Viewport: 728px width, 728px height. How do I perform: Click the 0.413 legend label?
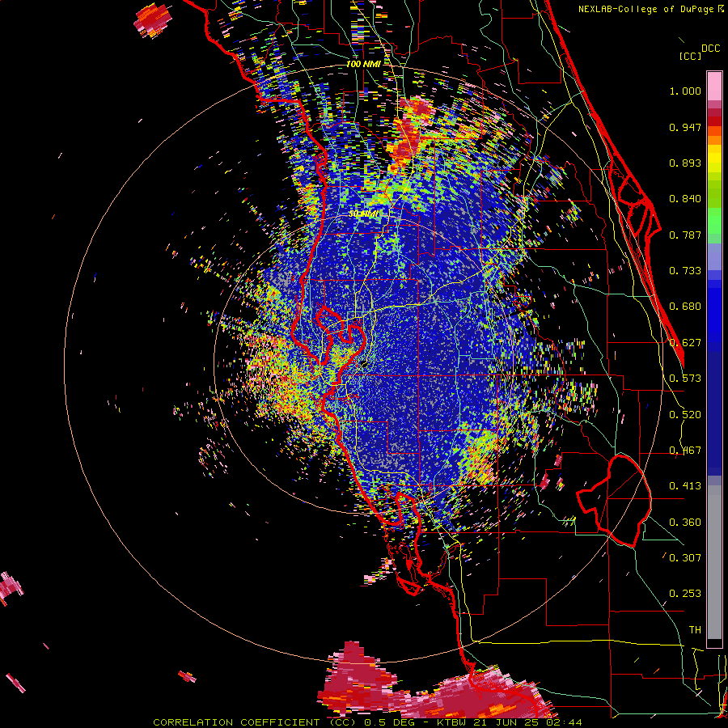pos(685,486)
